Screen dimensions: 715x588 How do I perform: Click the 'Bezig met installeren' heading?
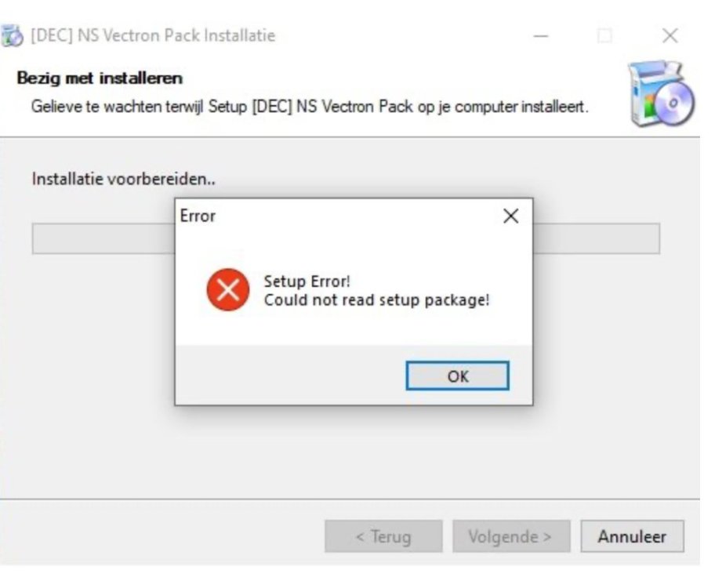99,78
